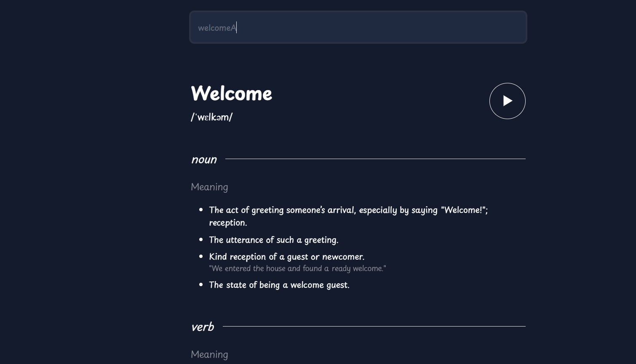Click the bullet before "The act of greeting"

pos(201,210)
